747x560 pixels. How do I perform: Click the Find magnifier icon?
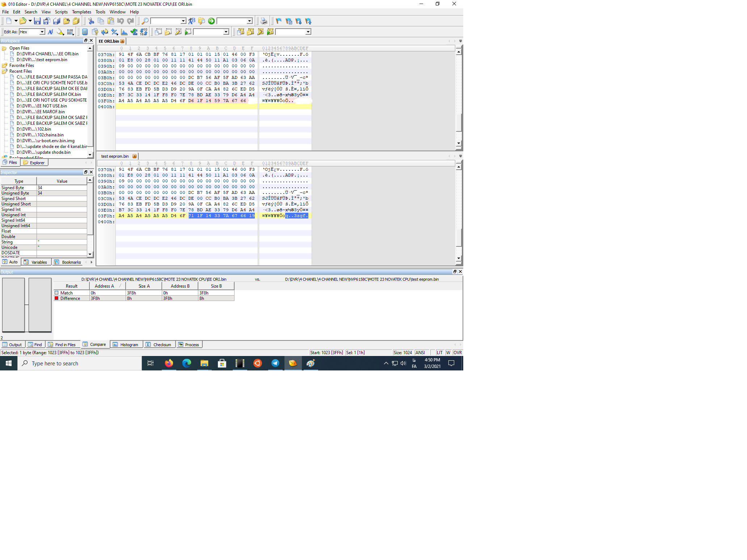(x=145, y=21)
